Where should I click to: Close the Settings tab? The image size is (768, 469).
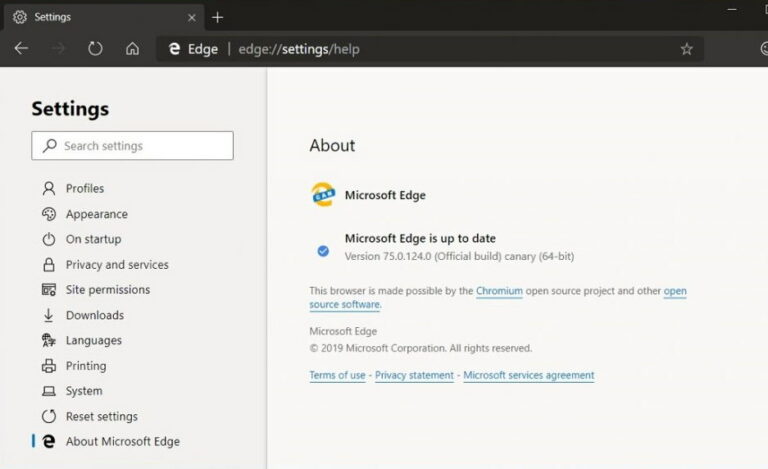tap(192, 18)
